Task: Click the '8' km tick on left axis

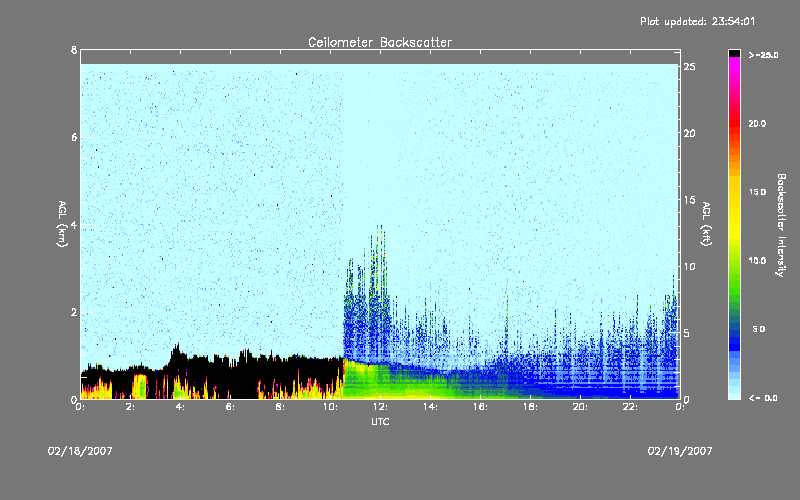Action: [x=74, y=50]
